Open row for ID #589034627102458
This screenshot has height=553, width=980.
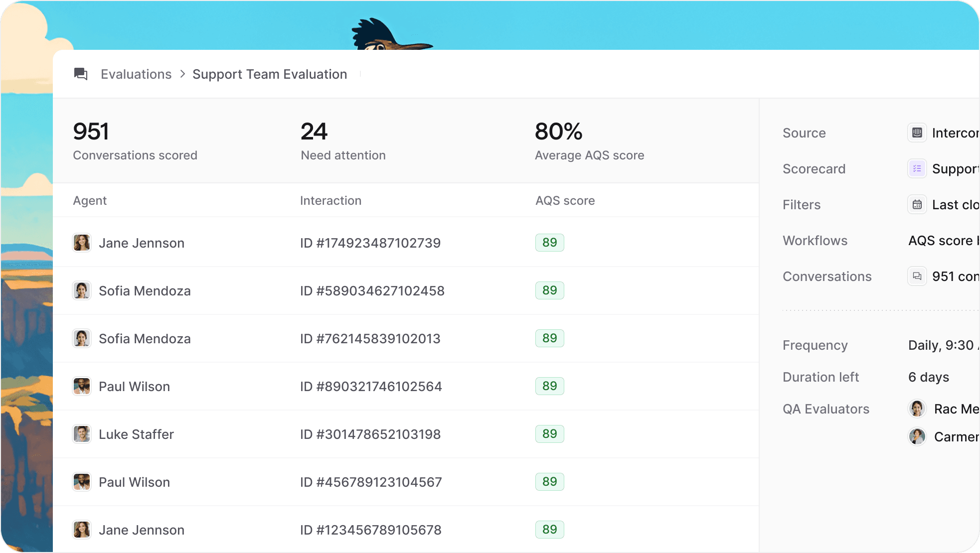tap(372, 290)
